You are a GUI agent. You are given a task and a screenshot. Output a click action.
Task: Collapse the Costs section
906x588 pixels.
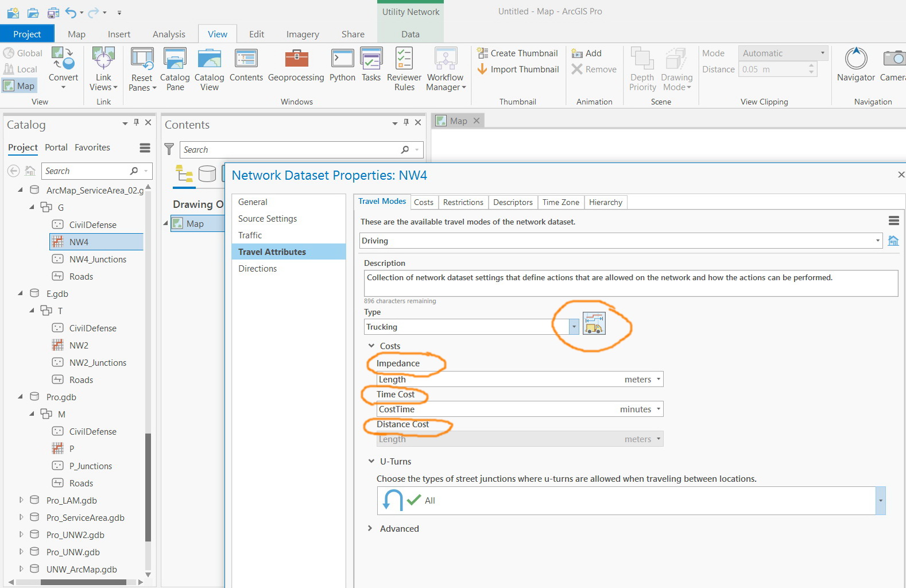point(371,346)
